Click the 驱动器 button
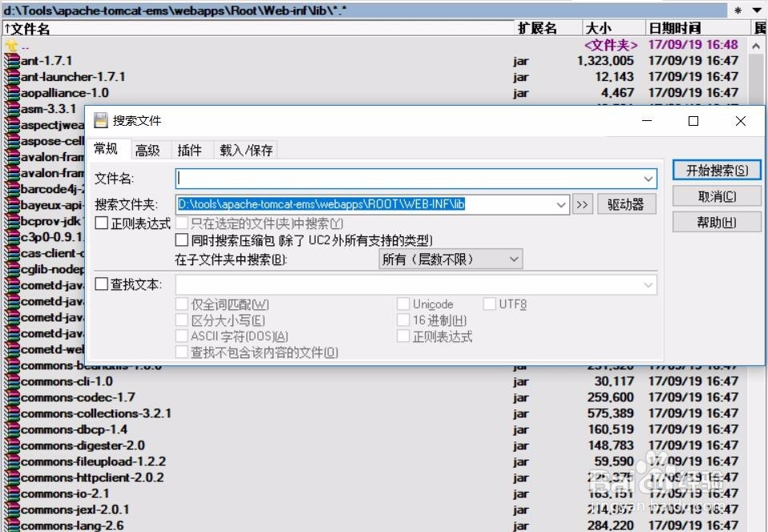This screenshot has width=768, height=532. (627, 204)
